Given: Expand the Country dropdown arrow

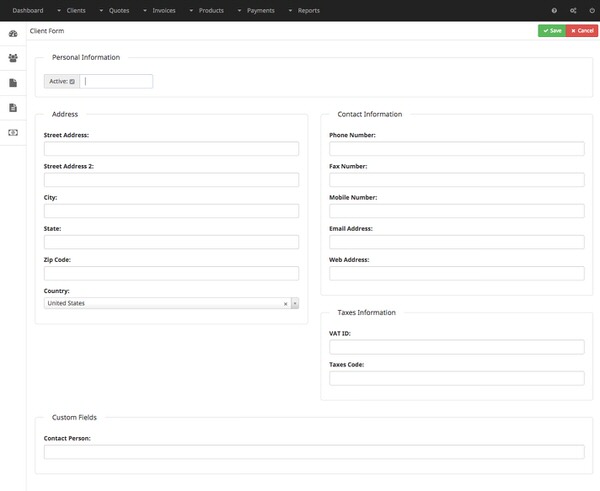Looking at the screenshot, I should [x=295, y=303].
